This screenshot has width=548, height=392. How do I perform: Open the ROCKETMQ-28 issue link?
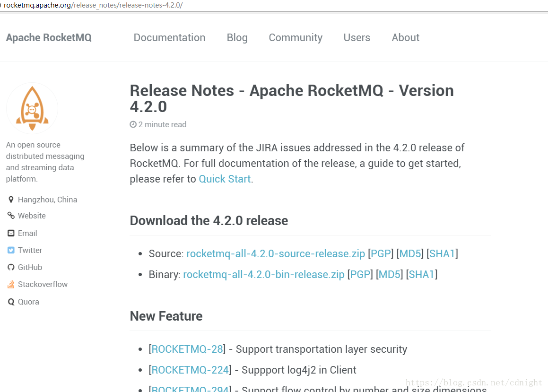[187, 349]
